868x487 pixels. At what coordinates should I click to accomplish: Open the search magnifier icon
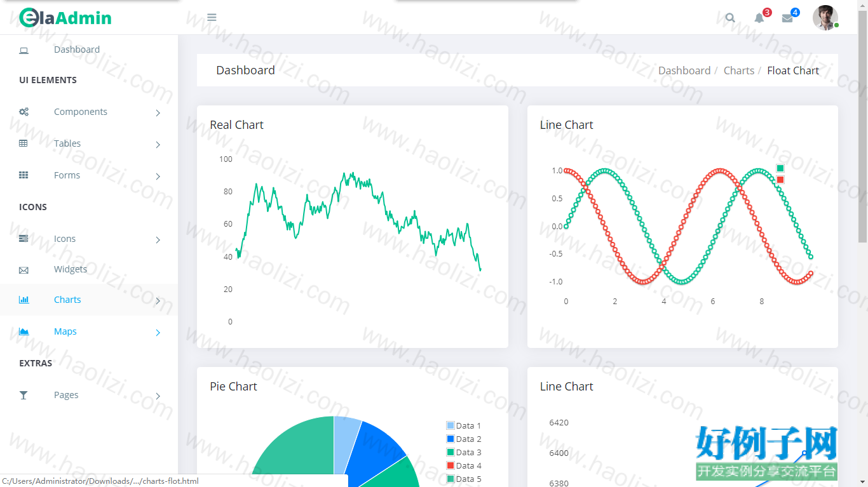click(x=730, y=18)
